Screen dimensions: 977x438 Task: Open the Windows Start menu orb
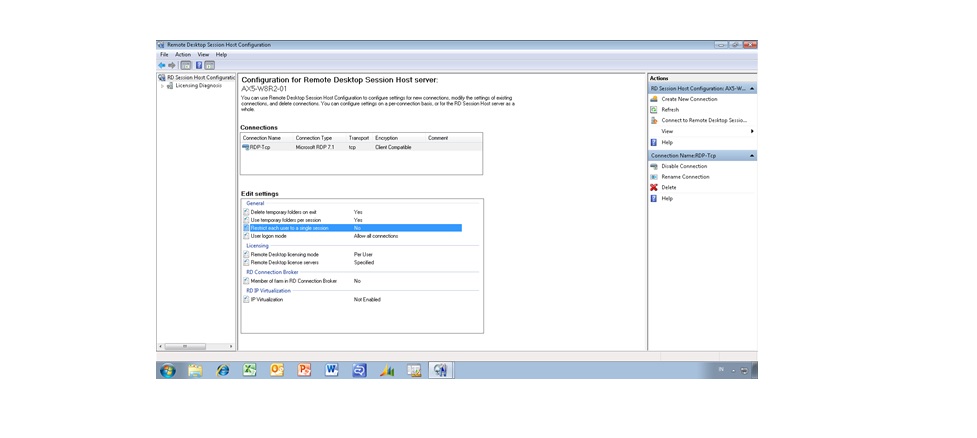point(168,370)
